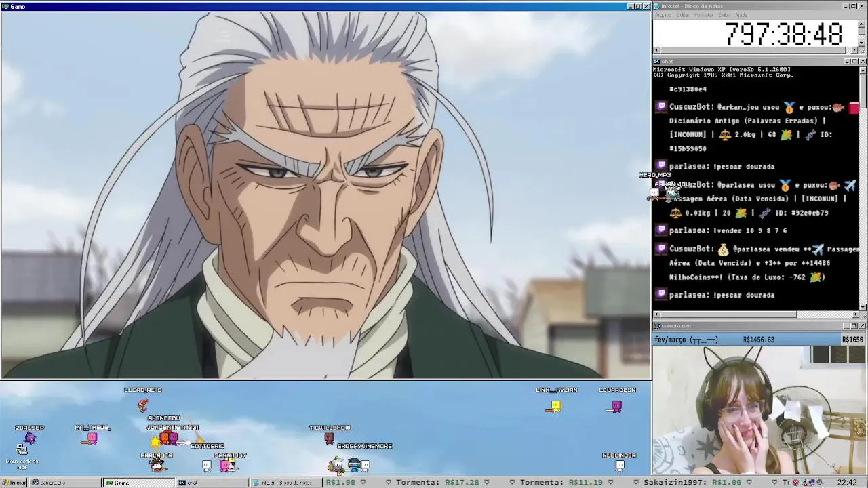Click Notepad horizontal scrollbar left arrow
The height and width of the screenshot is (488, 868).
pyautogui.click(x=656, y=50)
